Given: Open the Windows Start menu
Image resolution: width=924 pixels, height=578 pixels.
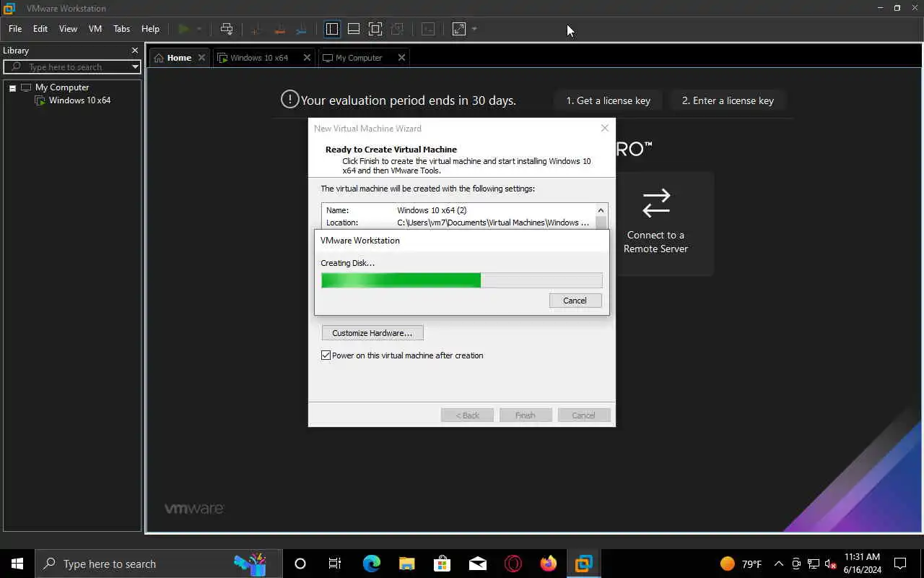Looking at the screenshot, I should pos(17,564).
